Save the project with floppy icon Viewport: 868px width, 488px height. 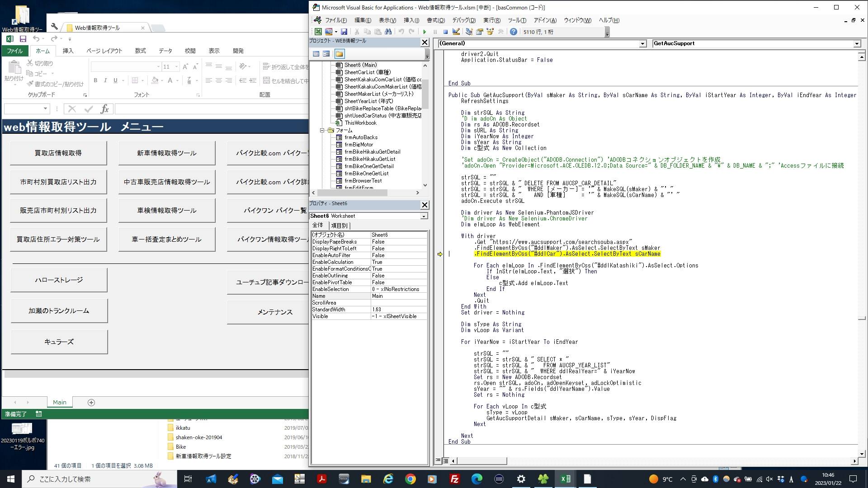(x=344, y=32)
